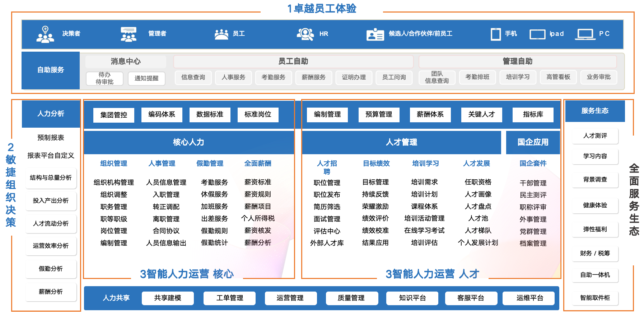Image resolution: width=644 pixels, height=312 pixels.
Task: Click the 核心人力 section header
Action: tap(188, 142)
